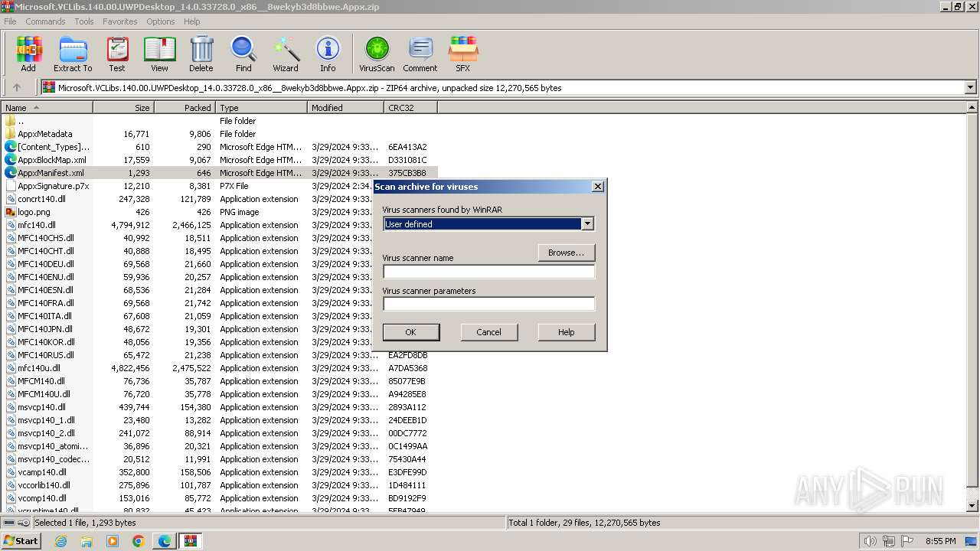Click OK in the scan dialog
The width and height of the screenshot is (980, 551).
click(411, 332)
